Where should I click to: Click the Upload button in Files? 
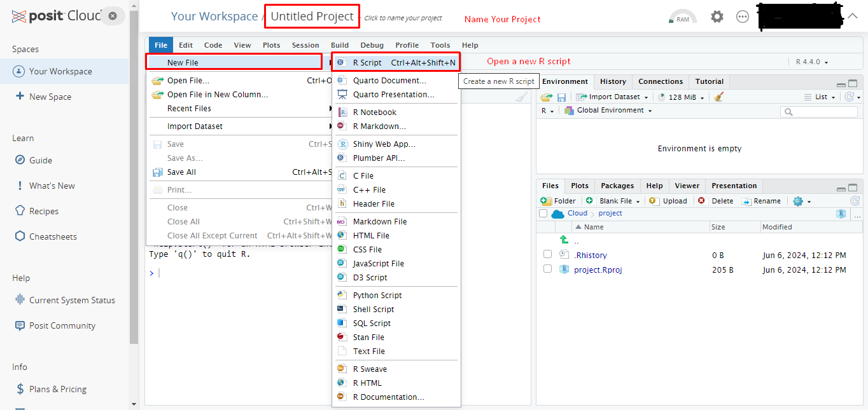[x=668, y=201]
